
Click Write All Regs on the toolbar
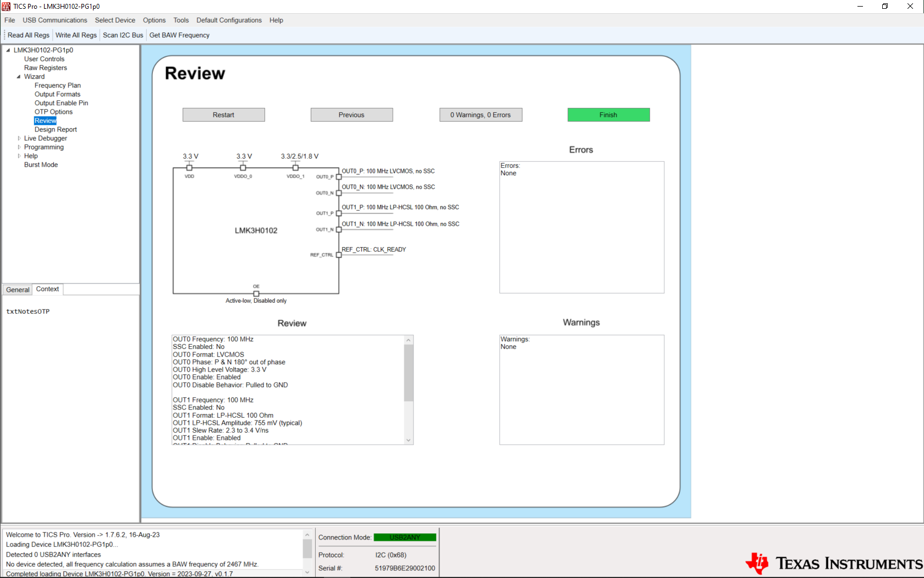pyautogui.click(x=76, y=35)
